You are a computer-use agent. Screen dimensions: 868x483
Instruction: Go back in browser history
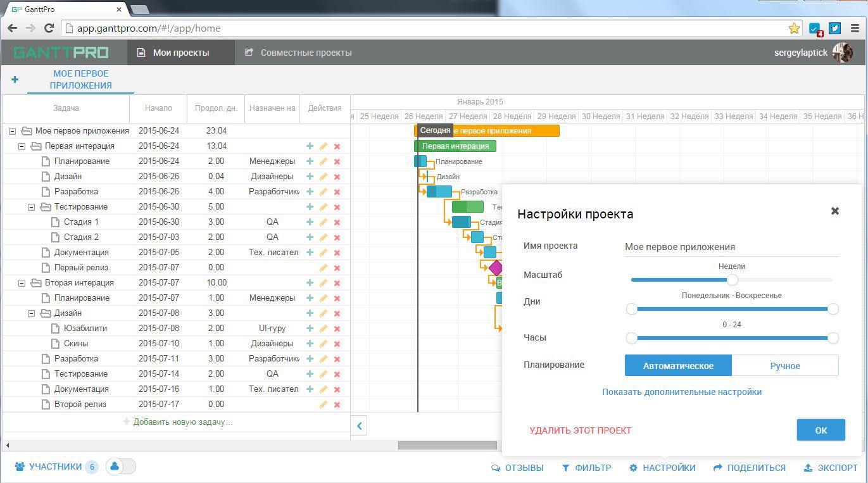(x=12, y=28)
